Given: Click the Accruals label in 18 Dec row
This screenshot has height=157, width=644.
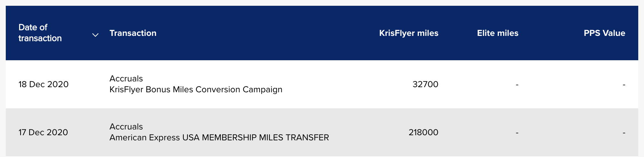Looking at the screenshot, I should (126, 78).
